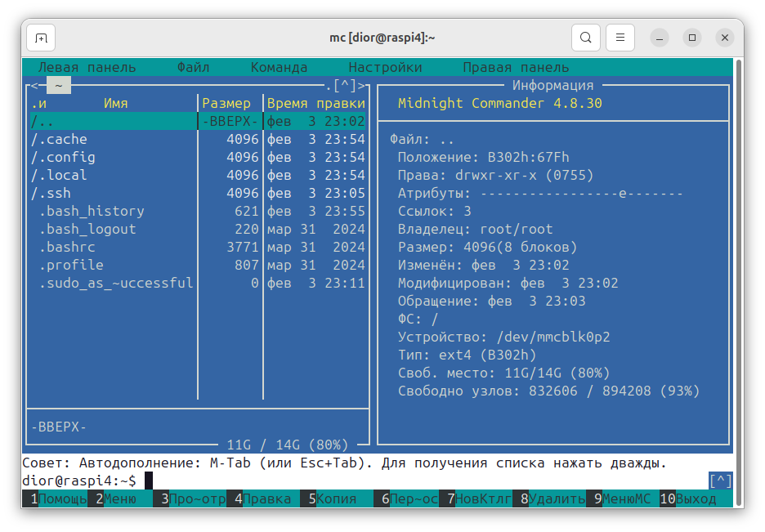The width and height of the screenshot is (765, 532).
Task: Sort files by the Размер column
Action: point(226,104)
